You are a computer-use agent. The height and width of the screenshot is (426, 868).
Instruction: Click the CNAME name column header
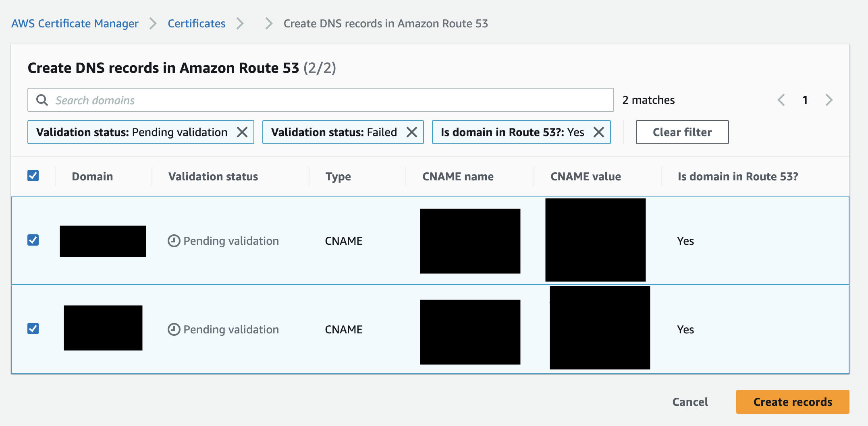coord(458,176)
